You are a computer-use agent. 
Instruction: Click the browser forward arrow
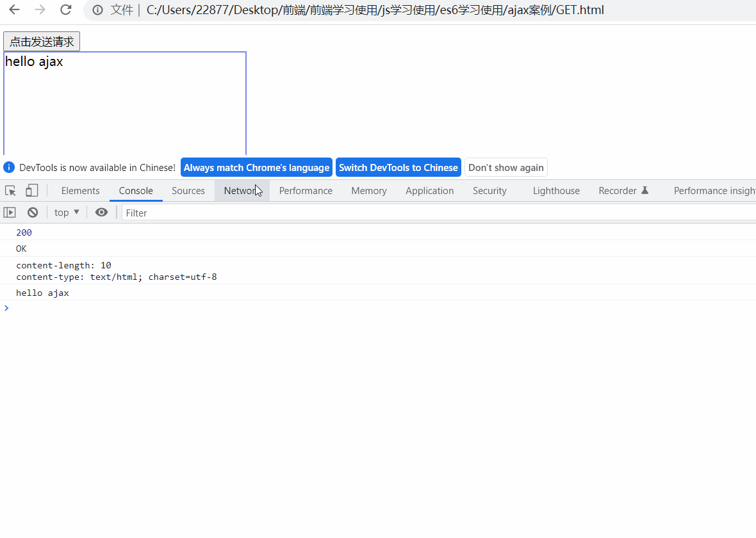(40, 10)
